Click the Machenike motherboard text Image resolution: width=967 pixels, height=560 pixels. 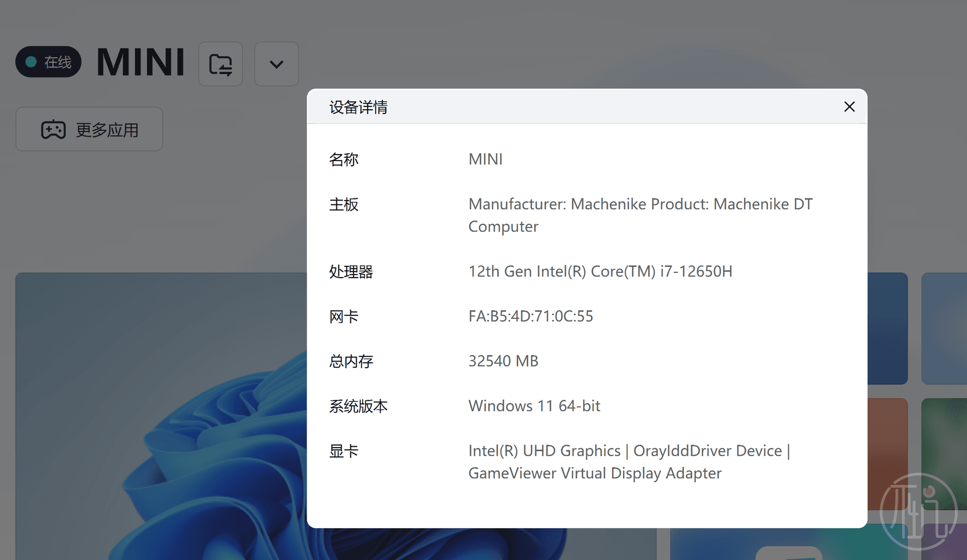coord(640,215)
